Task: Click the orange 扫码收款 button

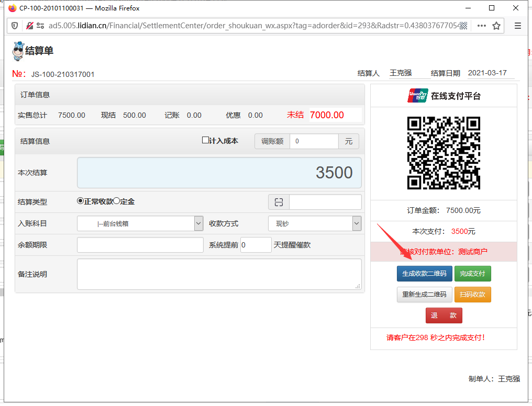Action: pos(472,295)
